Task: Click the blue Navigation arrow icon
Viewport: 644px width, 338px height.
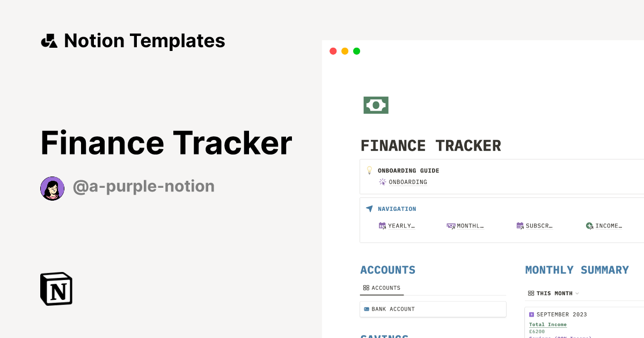Action: point(369,209)
